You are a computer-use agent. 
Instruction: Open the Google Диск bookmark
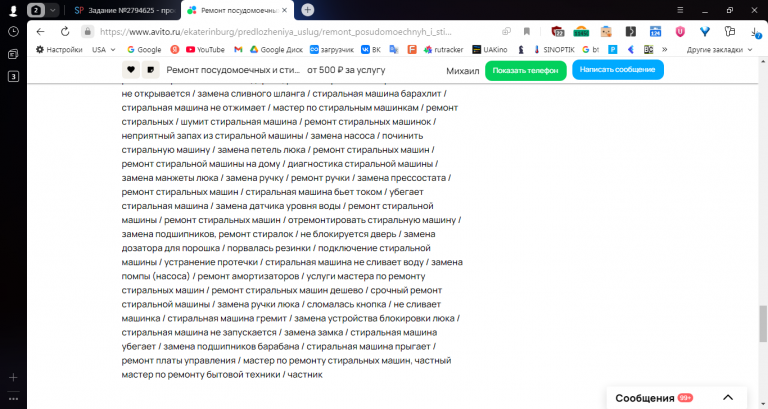(277, 49)
